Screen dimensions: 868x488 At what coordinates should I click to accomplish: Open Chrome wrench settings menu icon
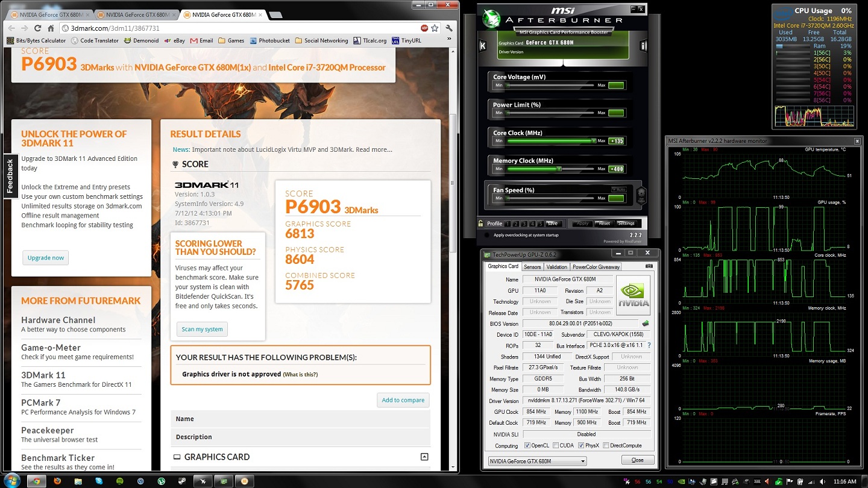point(449,28)
